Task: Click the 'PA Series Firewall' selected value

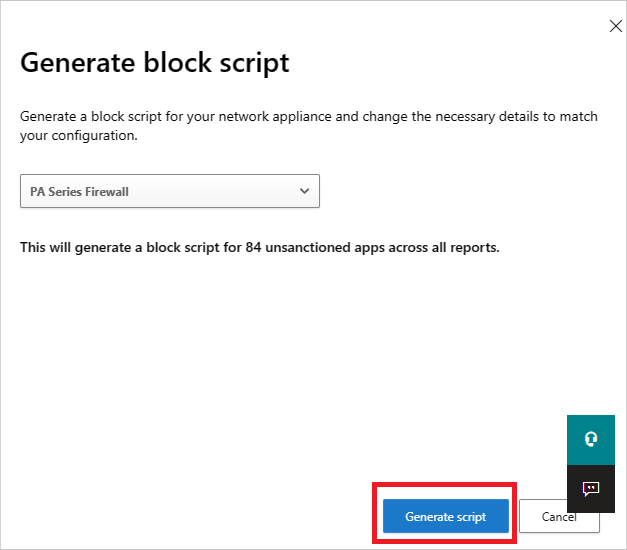Action: point(80,191)
